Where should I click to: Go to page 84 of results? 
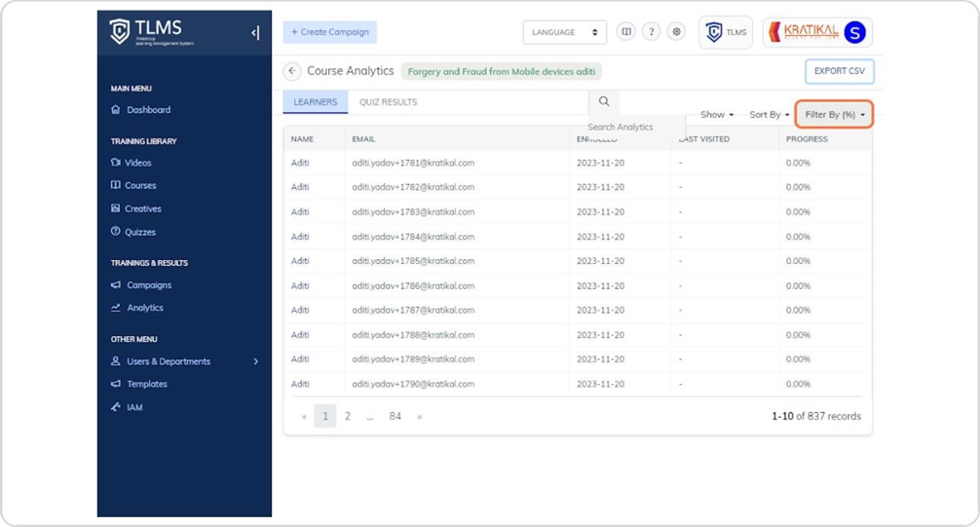(x=395, y=416)
